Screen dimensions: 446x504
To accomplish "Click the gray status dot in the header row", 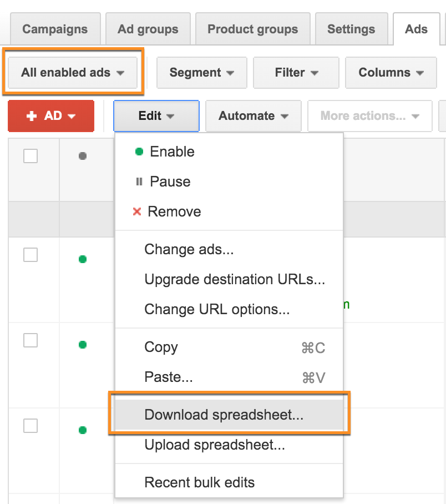I will (82, 156).
